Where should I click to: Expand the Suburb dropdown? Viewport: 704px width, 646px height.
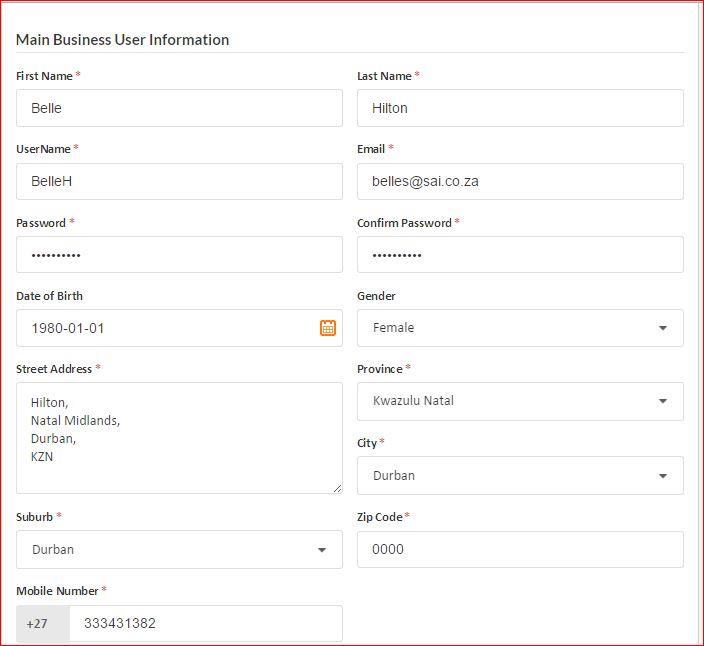[x=179, y=550]
